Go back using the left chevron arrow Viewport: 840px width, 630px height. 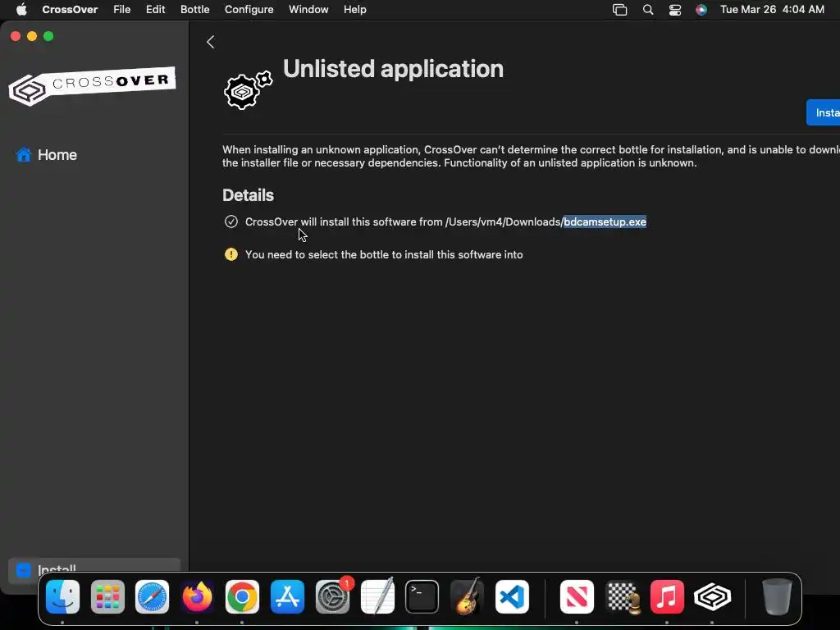[211, 42]
